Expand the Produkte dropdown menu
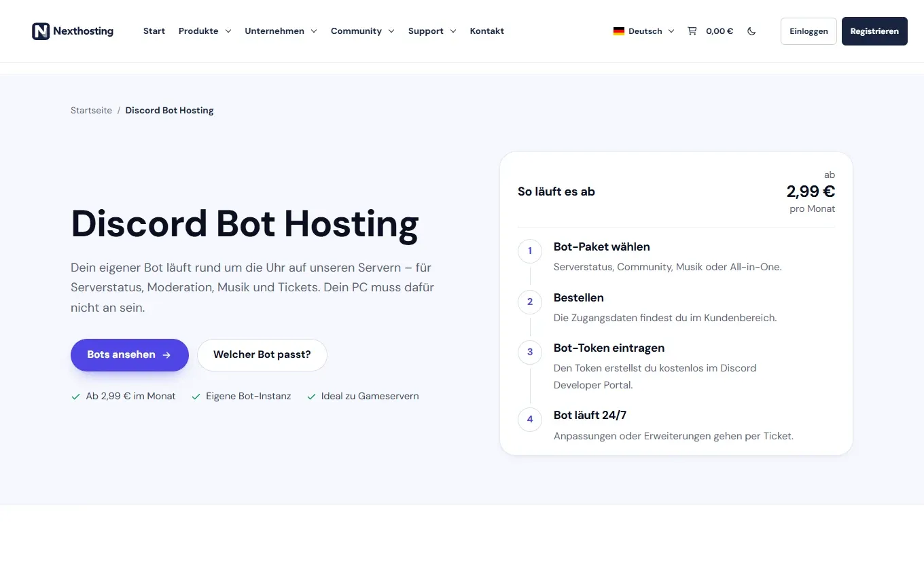924x584 pixels. [205, 31]
